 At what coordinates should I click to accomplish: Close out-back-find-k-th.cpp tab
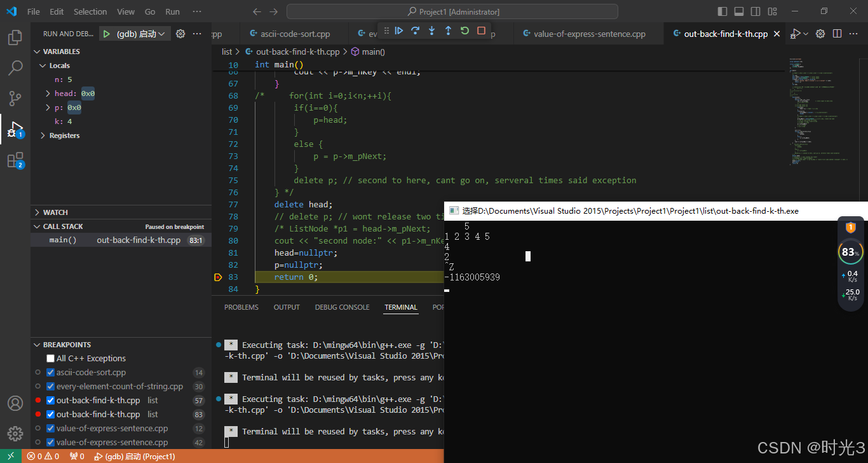[776, 34]
